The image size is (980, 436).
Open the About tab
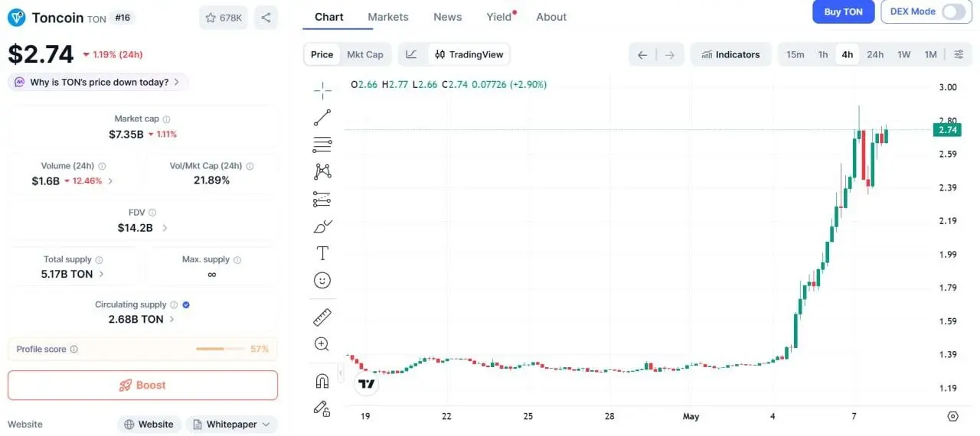pos(551,17)
